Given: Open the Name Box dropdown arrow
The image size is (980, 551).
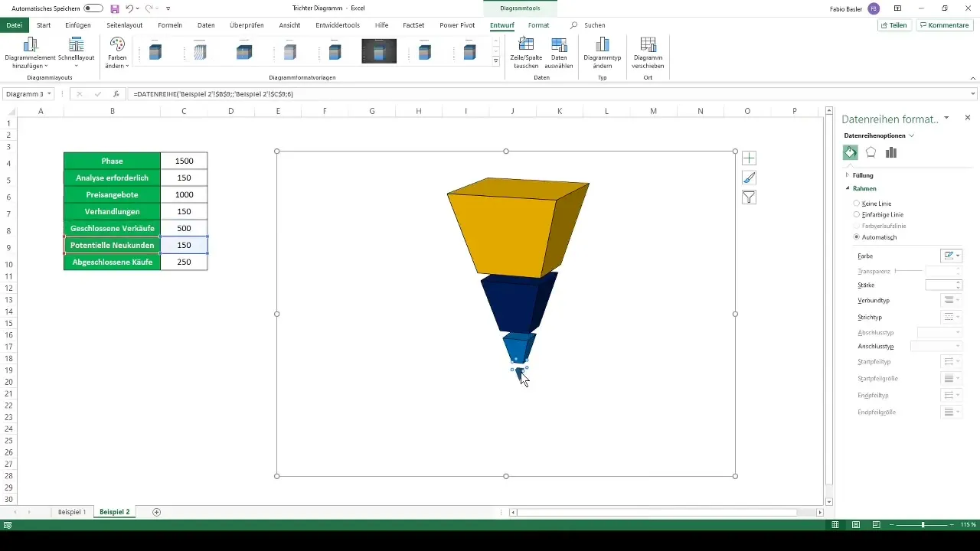Looking at the screenshot, I should click(x=49, y=94).
